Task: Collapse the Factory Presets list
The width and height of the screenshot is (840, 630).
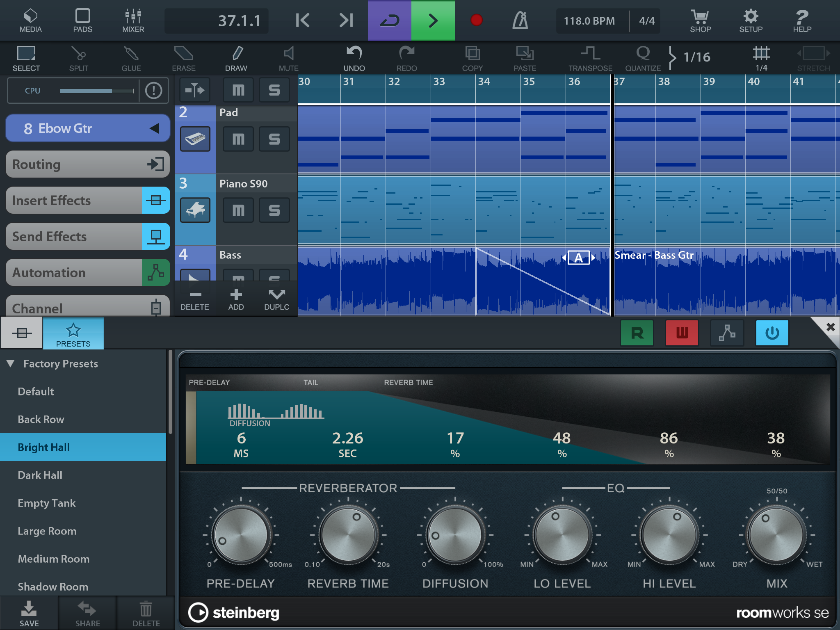Action: pos(11,363)
